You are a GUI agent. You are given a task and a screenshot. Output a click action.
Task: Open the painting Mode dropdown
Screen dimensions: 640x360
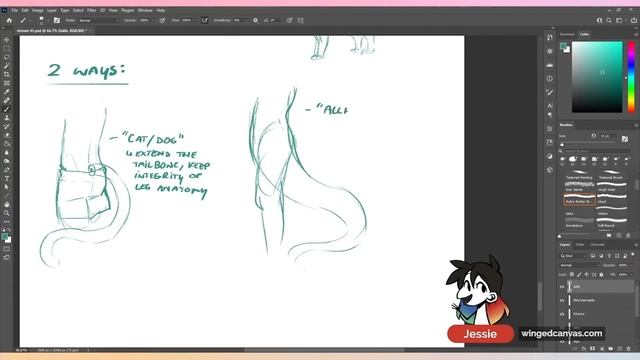pyautogui.click(x=98, y=20)
